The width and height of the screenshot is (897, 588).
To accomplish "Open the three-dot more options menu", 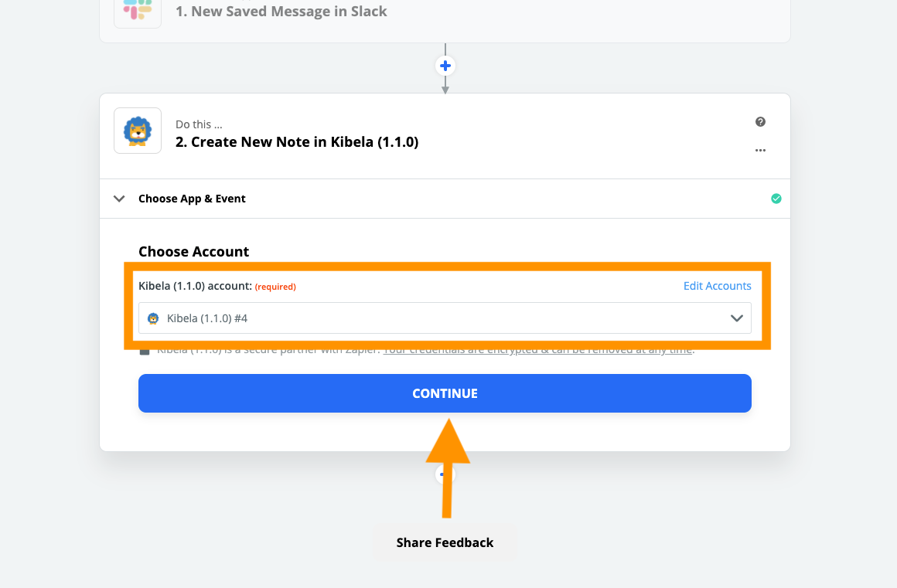I will [760, 151].
